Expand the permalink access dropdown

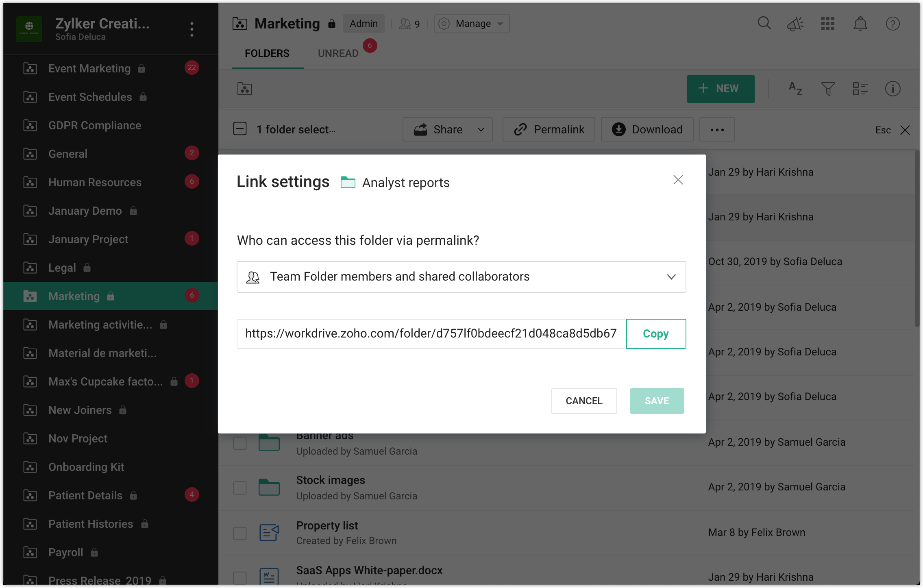point(461,277)
